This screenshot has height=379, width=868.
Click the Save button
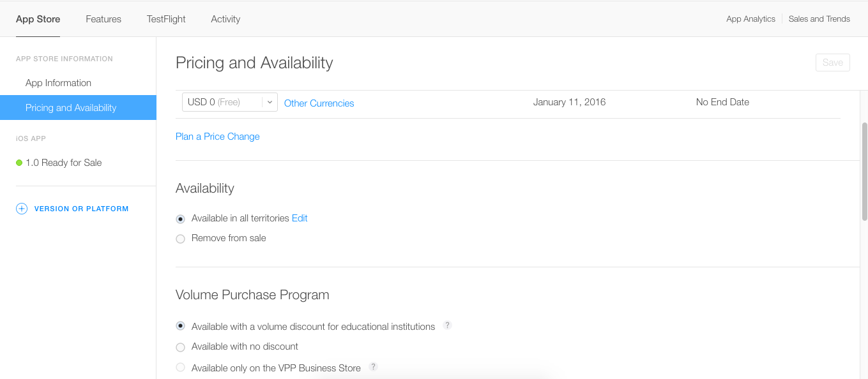[833, 63]
